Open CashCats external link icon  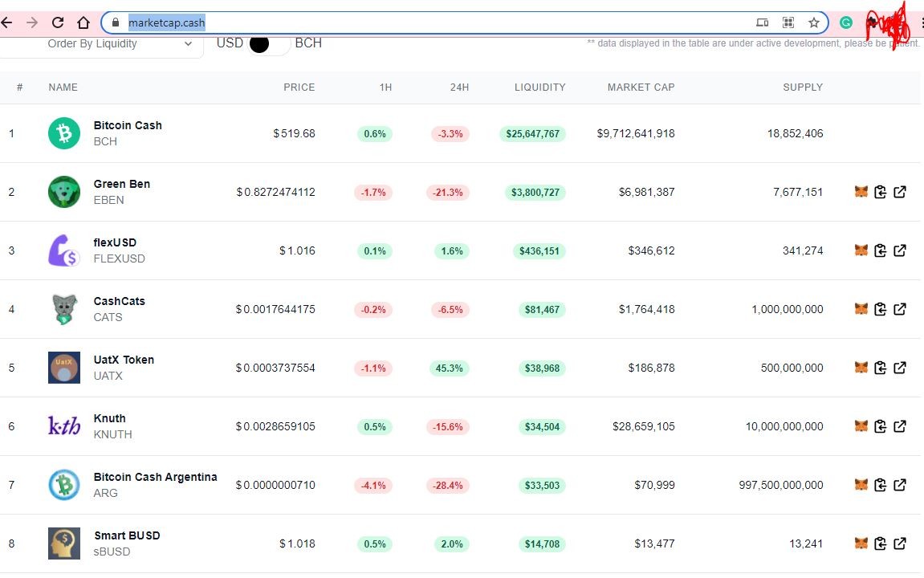click(x=900, y=309)
